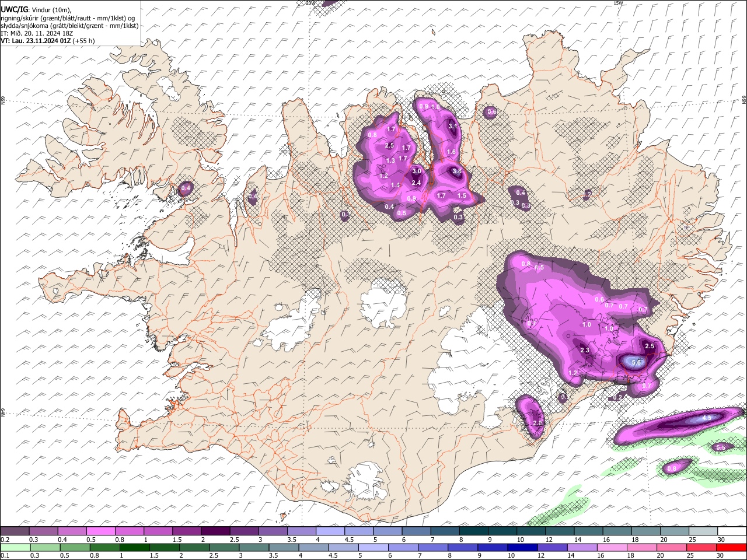The width and height of the screenshot is (747, 560).
Task: Click the '1.3' precipitation value on the map
Action: click(390, 160)
